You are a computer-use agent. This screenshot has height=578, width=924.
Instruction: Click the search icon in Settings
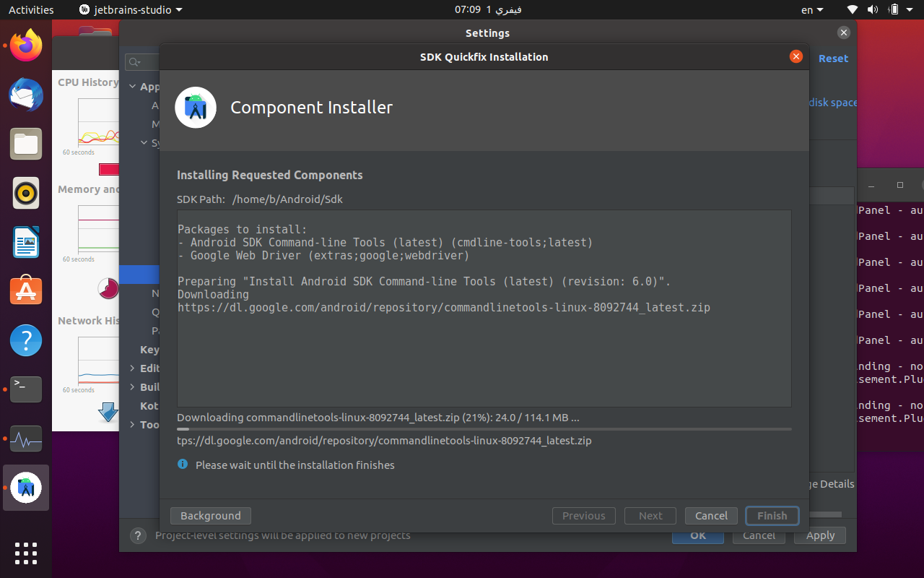134,63
